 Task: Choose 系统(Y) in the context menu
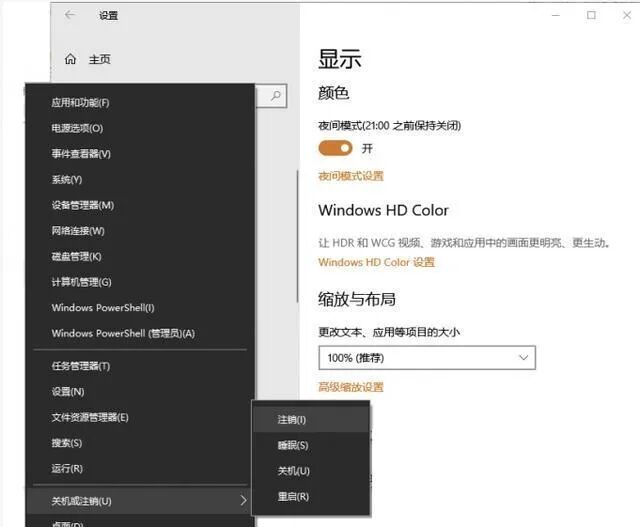pos(140,180)
